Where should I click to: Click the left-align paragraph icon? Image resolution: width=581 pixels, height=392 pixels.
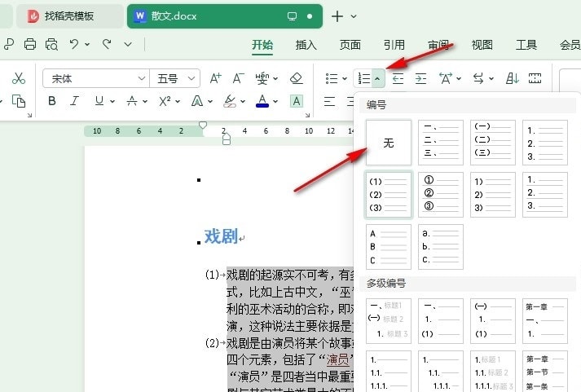pyautogui.click(x=329, y=101)
